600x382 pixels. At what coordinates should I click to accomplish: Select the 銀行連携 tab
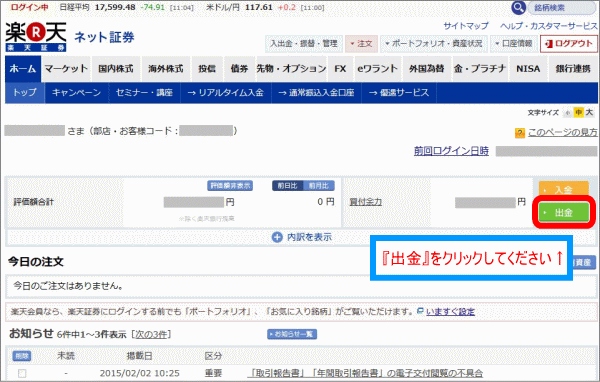[x=573, y=69]
